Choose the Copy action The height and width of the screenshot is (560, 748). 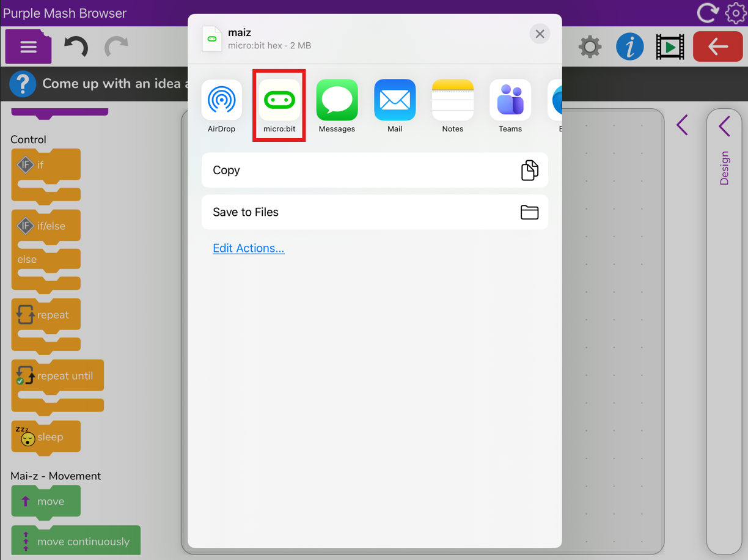(375, 170)
